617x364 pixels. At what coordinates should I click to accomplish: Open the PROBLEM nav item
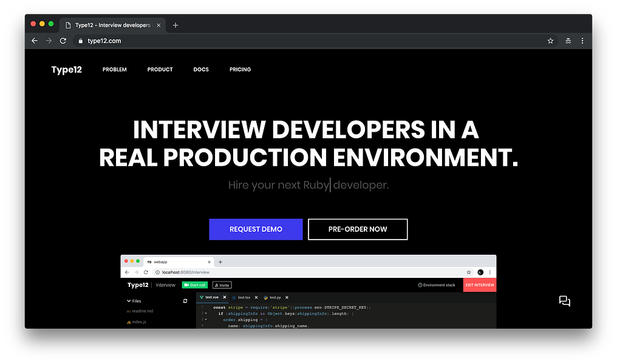coord(115,70)
